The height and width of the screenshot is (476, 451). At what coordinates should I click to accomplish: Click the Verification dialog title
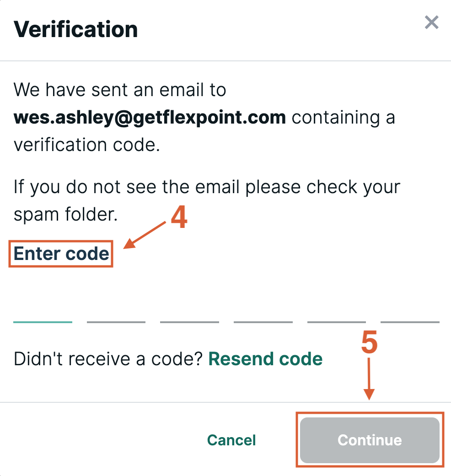coord(76,29)
